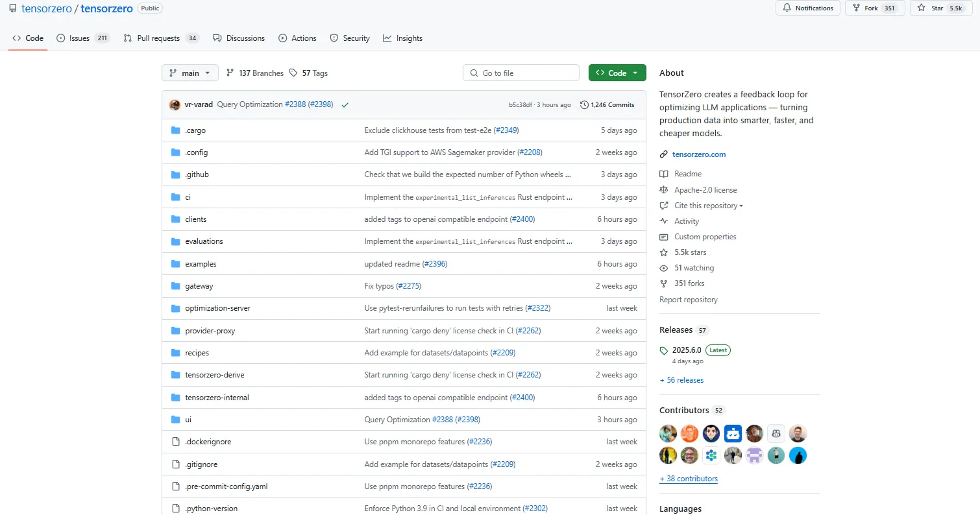This screenshot has height=515, width=980.
Task: Open the tensorzero-derive folder
Action: [215, 375]
